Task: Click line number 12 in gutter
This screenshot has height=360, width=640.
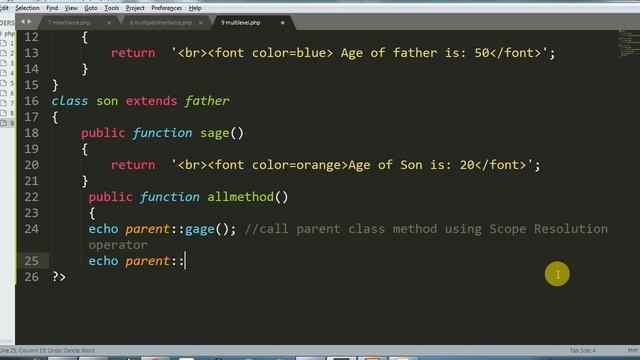Action: [31, 37]
